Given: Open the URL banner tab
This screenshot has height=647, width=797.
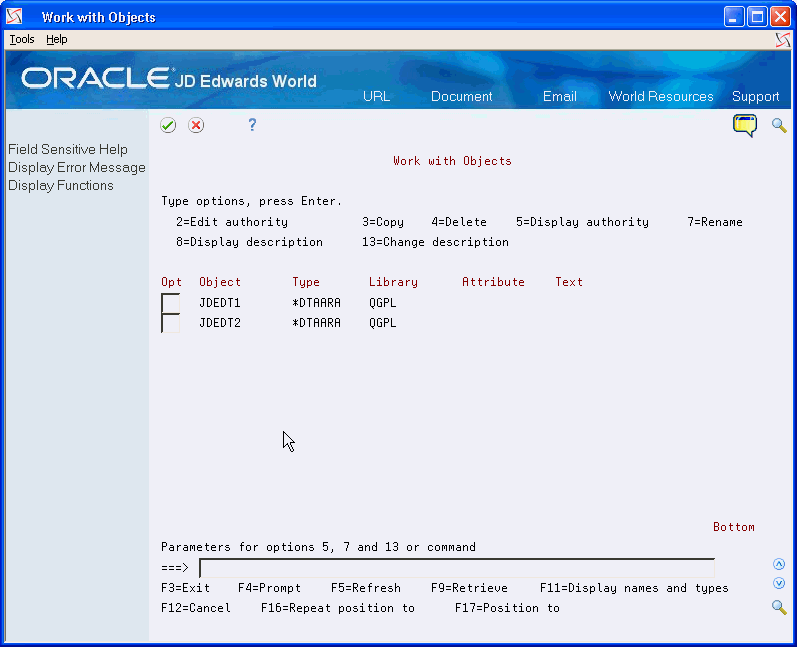Looking at the screenshot, I should [376, 97].
